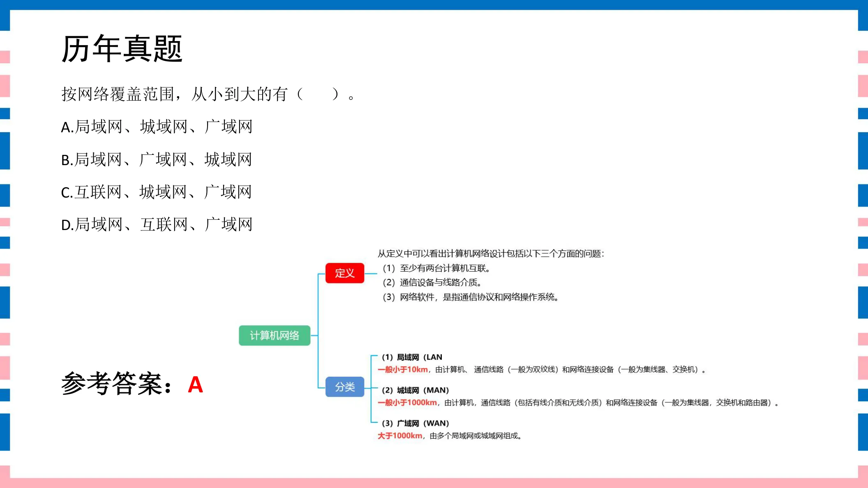The height and width of the screenshot is (488, 868).
Task: Click the line 从定义中可以看出计算机网络设计
Action: pos(491,254)
